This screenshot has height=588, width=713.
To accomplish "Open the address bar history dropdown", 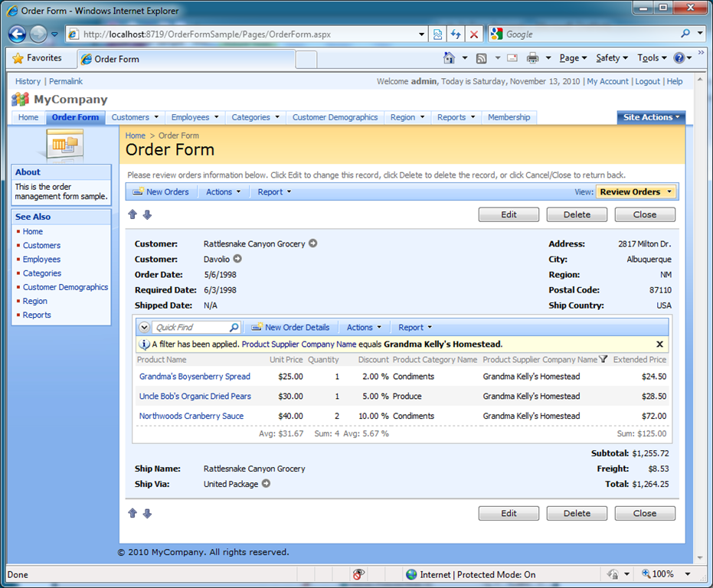I will pyautogui.click(x=421, y=34).
